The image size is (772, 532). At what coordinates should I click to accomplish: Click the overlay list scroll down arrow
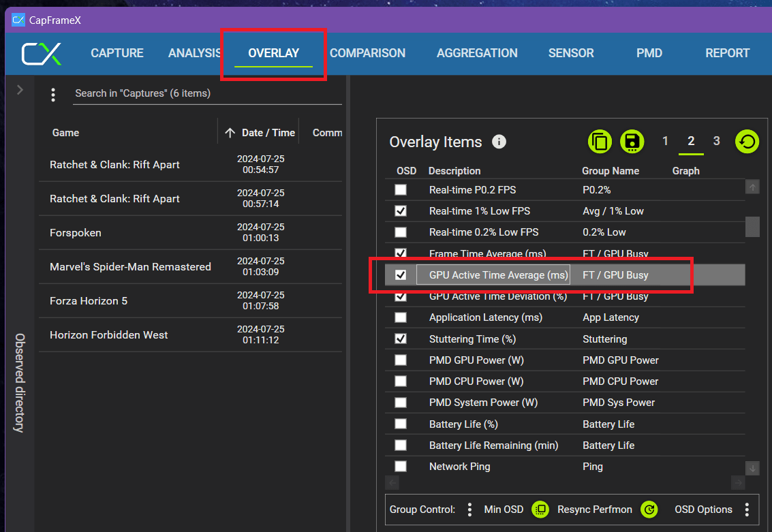pos(752,469)
